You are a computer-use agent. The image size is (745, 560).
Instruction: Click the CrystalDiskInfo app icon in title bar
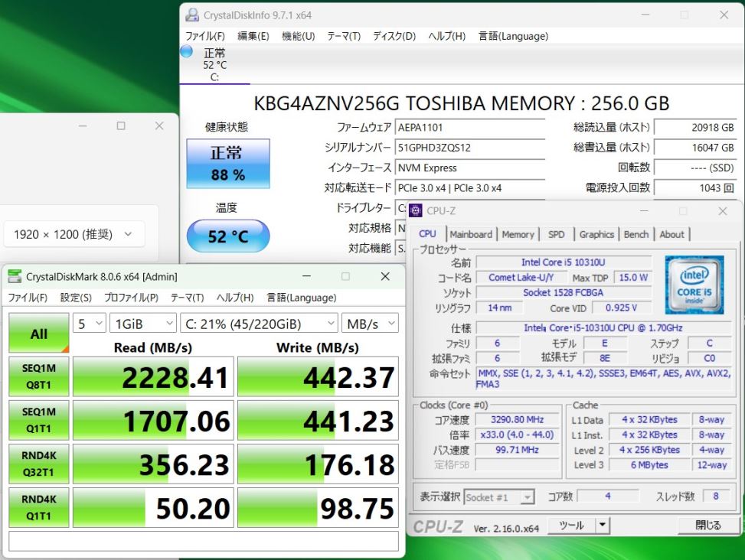tap(192, 15)
